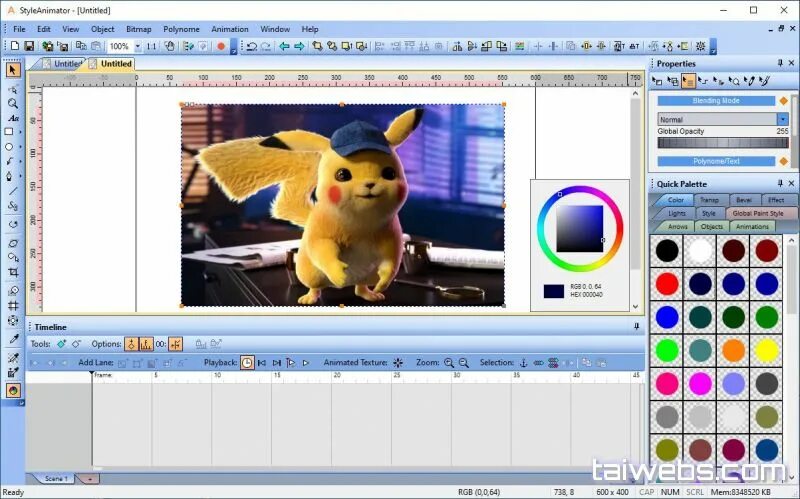800x499 pixels.
Task: Toggle first highlighted timeline Options button
Action: (x=131, y=344)
